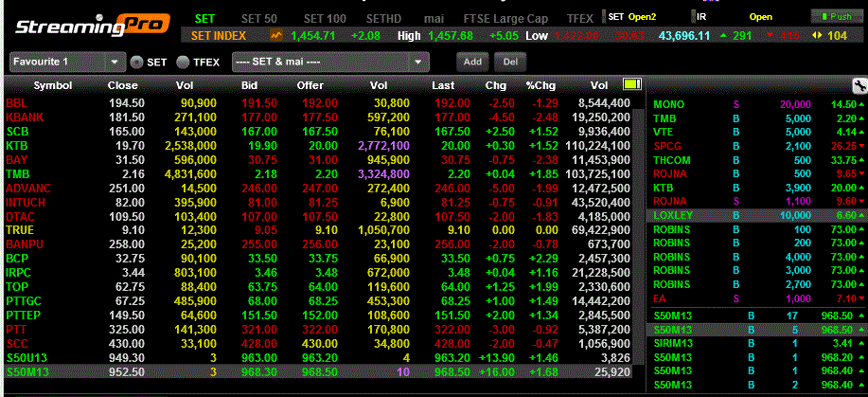Switch to the mai tab
Screen dimensions: 868x397
point(434,18)
